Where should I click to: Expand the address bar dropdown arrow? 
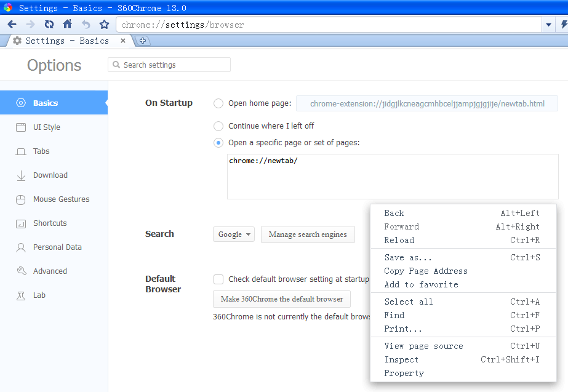[548, 25]
